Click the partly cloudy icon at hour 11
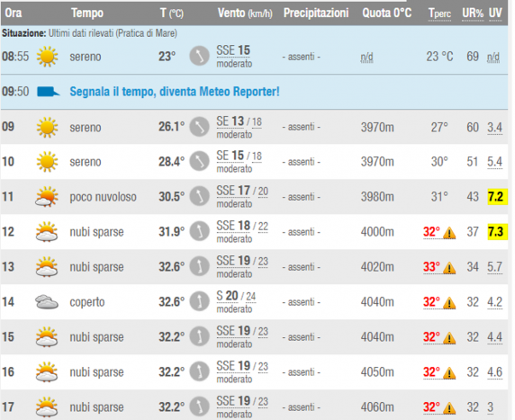 coord(47,197)
